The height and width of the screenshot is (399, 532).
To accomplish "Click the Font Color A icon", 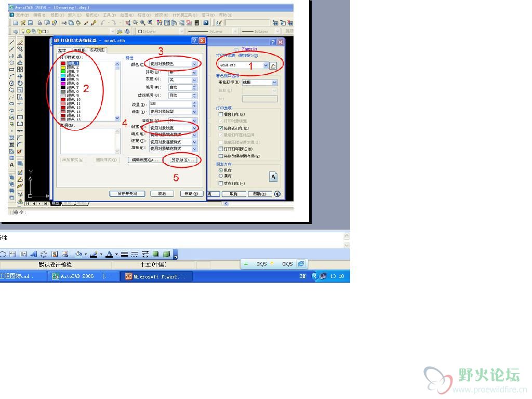I will (109, 254).
